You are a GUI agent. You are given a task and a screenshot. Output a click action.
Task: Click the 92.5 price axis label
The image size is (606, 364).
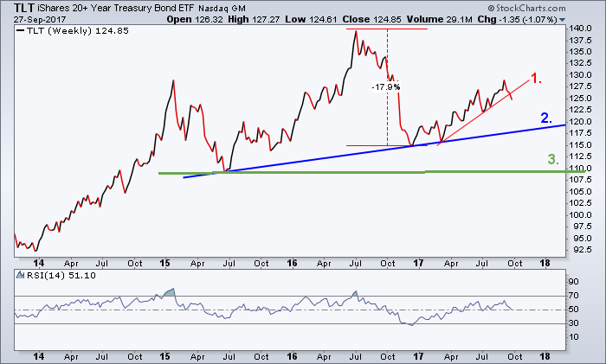[583, 250]
